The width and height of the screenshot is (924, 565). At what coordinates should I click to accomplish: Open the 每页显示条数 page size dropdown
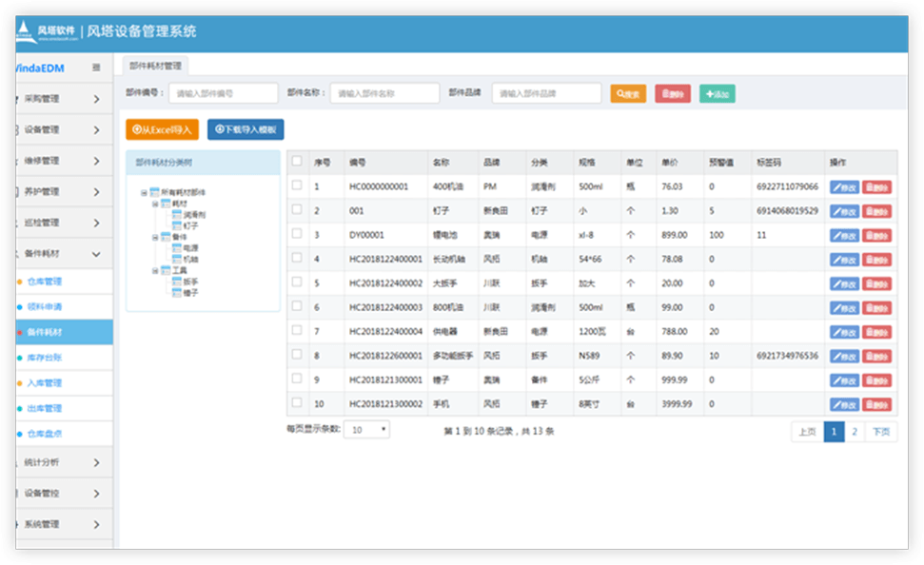[x=366, y=430]
